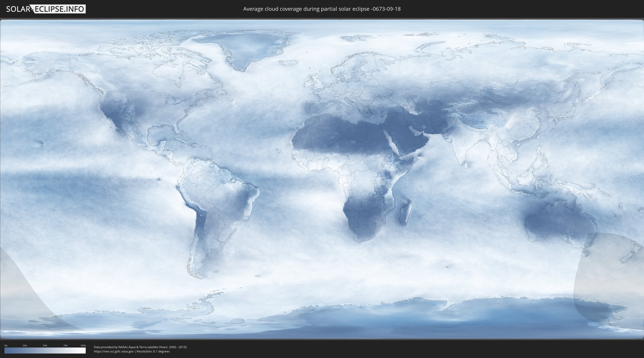Click the 50% legend label
The width and height of the screenshot is (644, 358).
pos(45,345)
